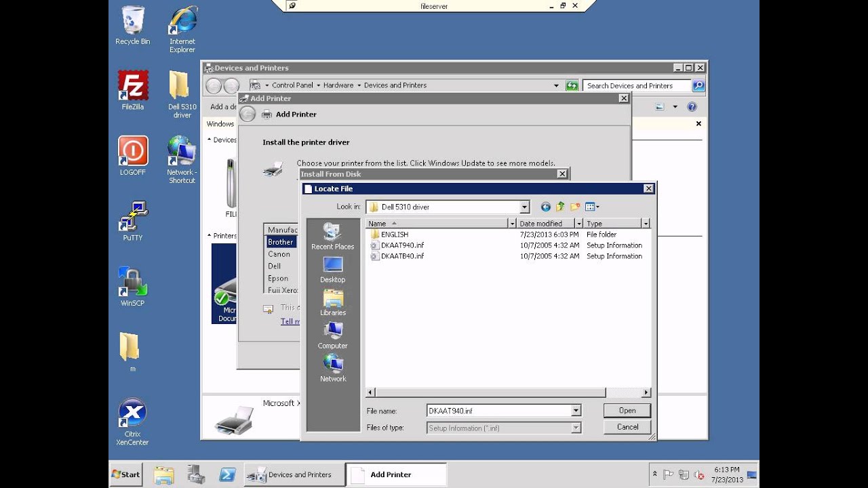Screen dimensions: 868x488
Task: Click the horizontal scrollbar in the file list
Action: tap(490, 392)
